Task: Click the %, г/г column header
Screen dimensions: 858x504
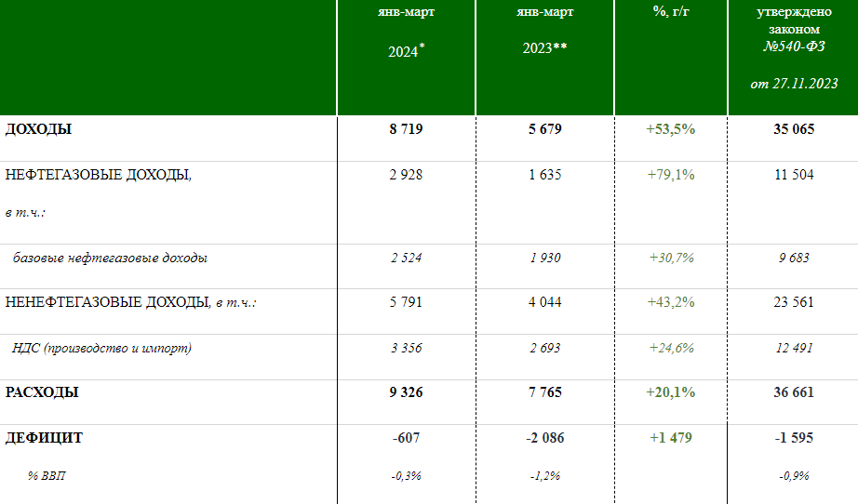Action: [670, 13]
